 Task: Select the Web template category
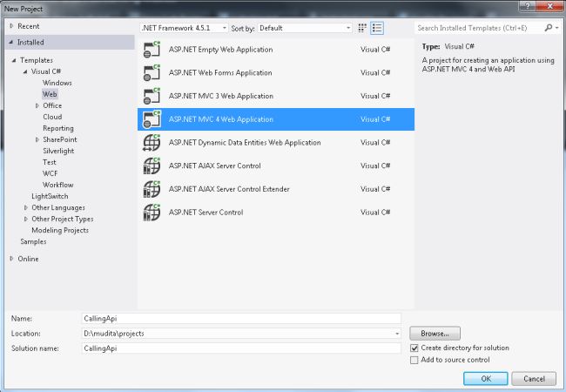(50, 94)
